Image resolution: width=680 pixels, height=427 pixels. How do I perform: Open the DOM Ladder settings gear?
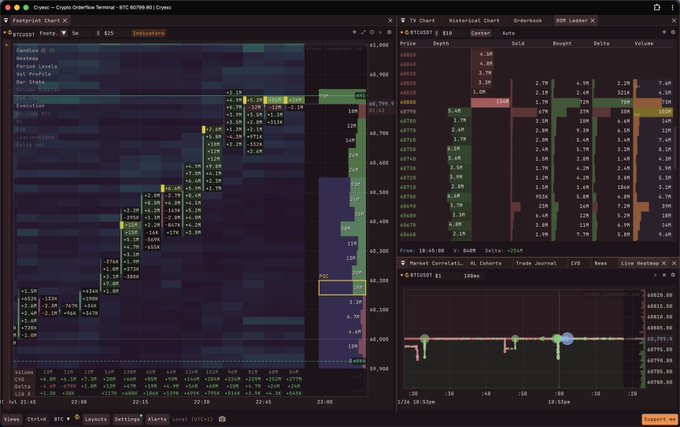point(673,32)
